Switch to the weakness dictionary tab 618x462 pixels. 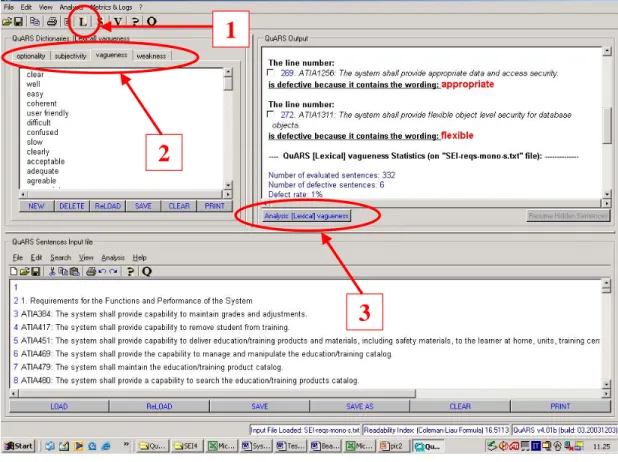pyautogui.click(x=151, y=56)
